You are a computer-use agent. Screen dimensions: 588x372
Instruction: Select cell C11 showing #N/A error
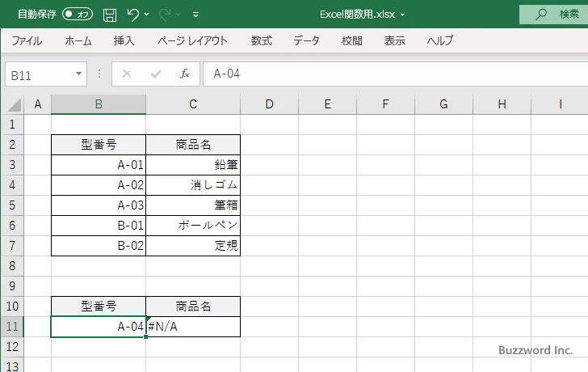193,327
